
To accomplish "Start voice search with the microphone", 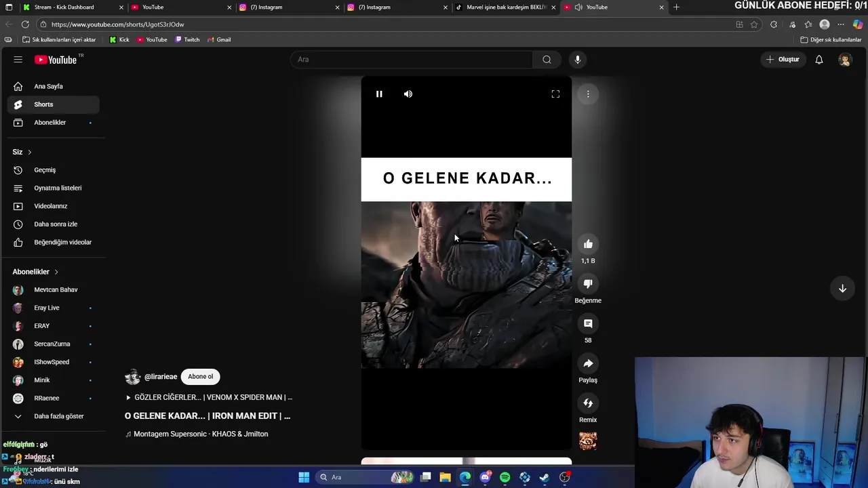I will pyautogui.click(x=578, y=60).
